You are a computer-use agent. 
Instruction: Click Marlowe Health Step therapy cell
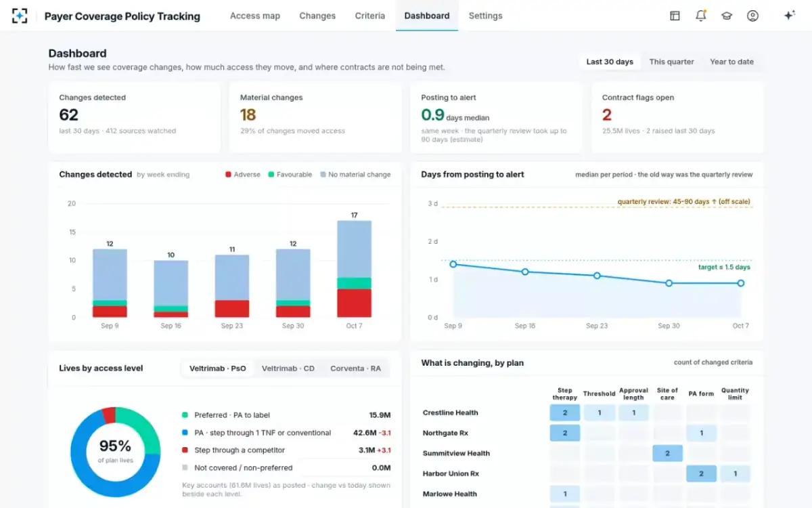565,494
